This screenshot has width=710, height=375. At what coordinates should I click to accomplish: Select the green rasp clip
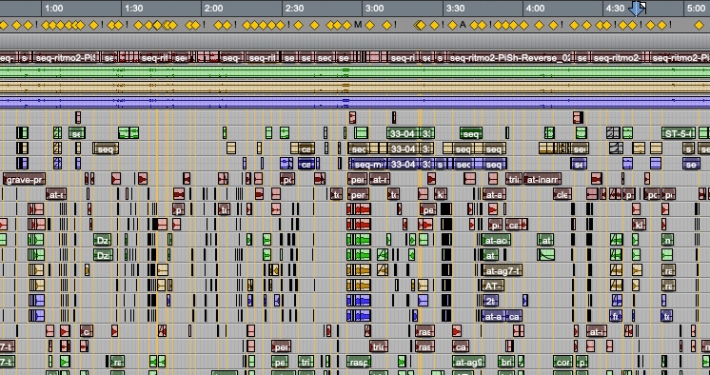(359, 362)
